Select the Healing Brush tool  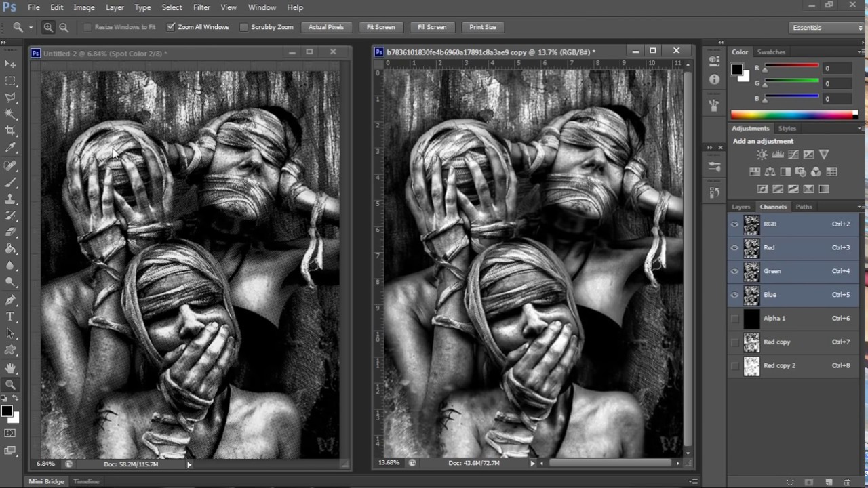click(10, 166)
